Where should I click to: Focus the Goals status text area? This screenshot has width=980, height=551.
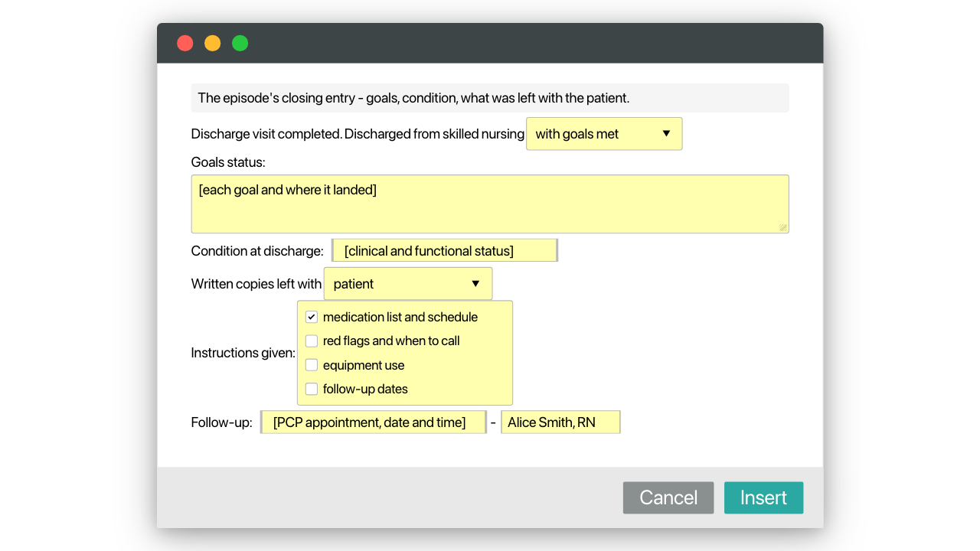490,204
